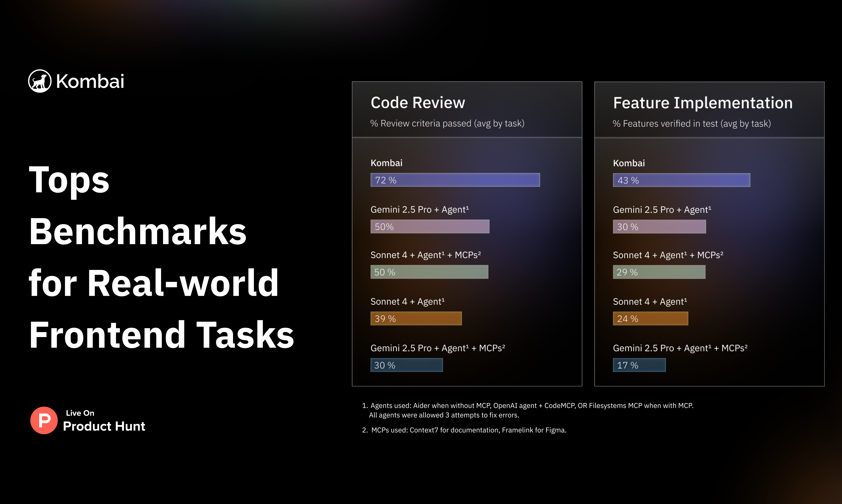Click the 50% Gemini bar in Code Review
842x504 pixels.
coord(430,227)
